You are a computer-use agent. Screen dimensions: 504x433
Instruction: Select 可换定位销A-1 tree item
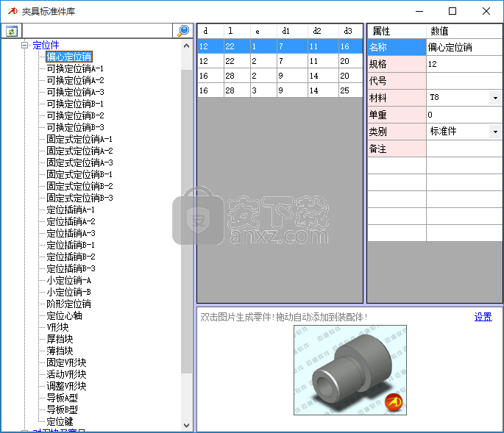pos(75,68)
